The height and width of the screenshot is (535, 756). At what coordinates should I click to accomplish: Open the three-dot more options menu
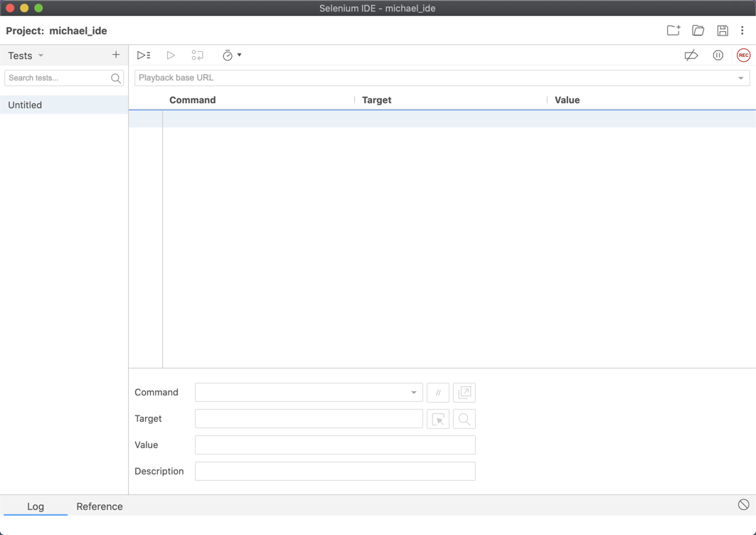point(742,31)
